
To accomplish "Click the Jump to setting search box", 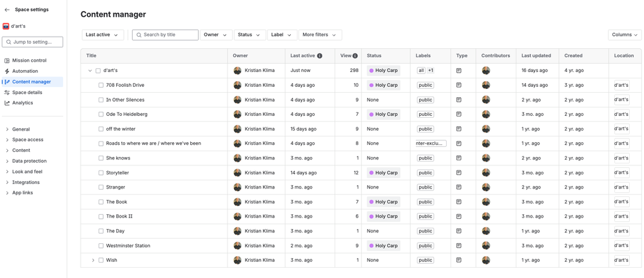I will click(x=32, y=42).
